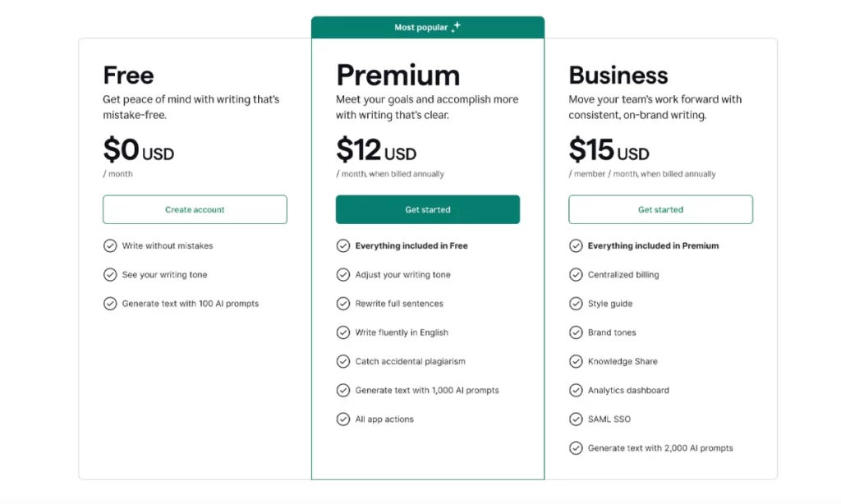Click Everything included in Premium text
841x504 pixels.
(653, 245)
